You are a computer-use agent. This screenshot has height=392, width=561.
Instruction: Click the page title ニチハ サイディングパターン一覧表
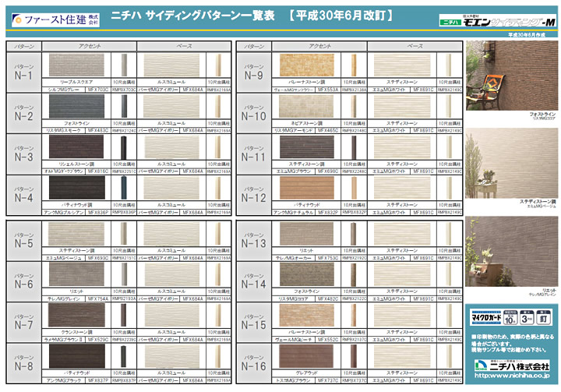pos(192,16)
